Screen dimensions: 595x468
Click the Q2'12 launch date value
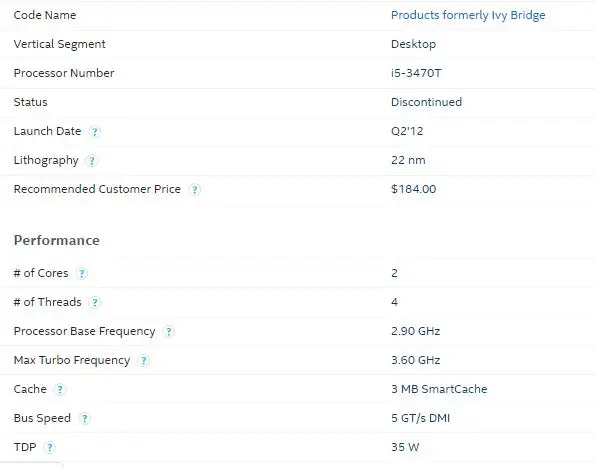click(x=407, y=131)
